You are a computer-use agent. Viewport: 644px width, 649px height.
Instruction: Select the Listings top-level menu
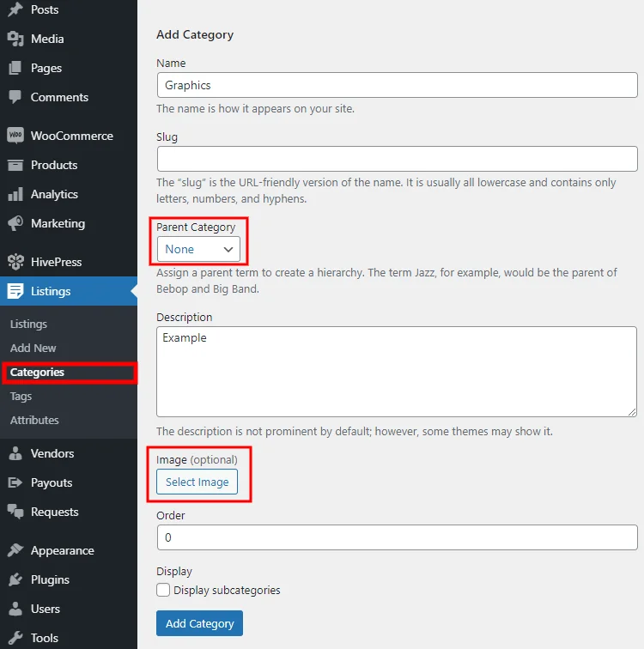(69, 291)
